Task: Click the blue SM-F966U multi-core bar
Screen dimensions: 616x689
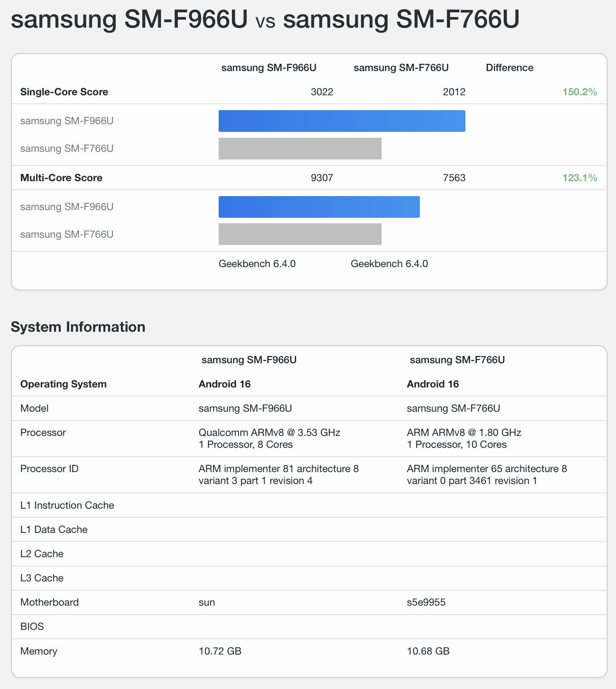Action: pos(319,207)
